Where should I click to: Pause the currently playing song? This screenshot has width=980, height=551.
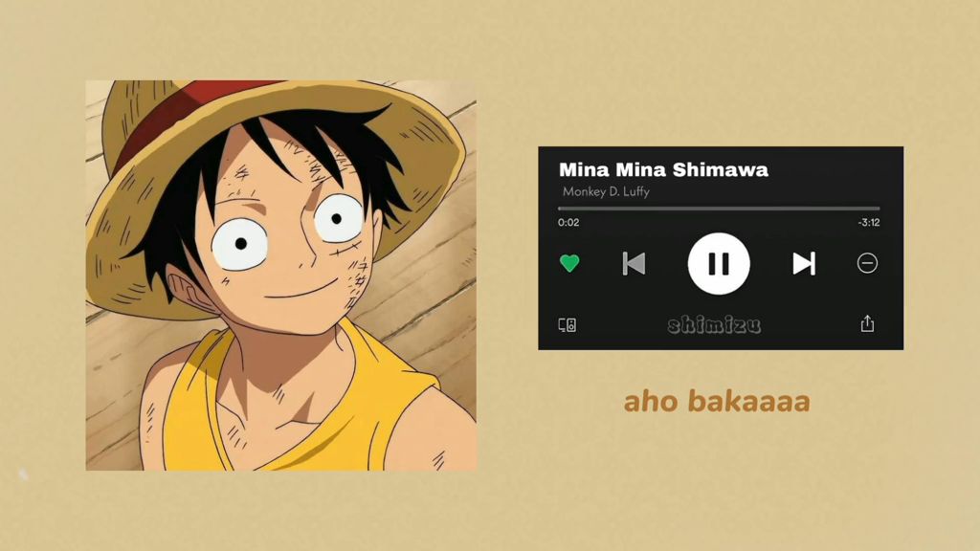point(719,264)
